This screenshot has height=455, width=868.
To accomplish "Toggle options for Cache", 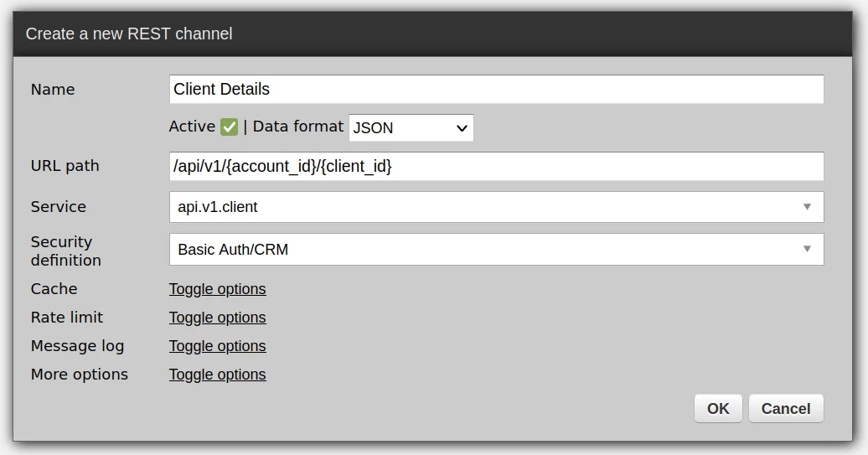I will (217, 289).
